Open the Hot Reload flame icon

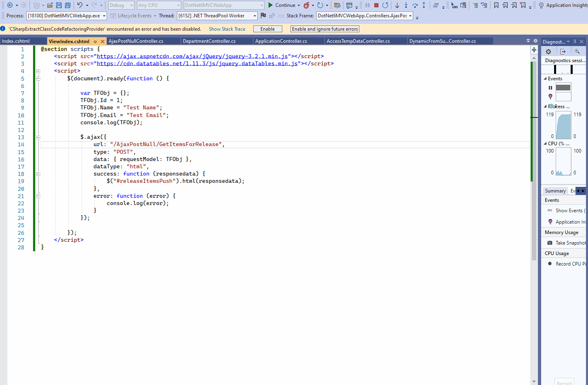[307, 5]
